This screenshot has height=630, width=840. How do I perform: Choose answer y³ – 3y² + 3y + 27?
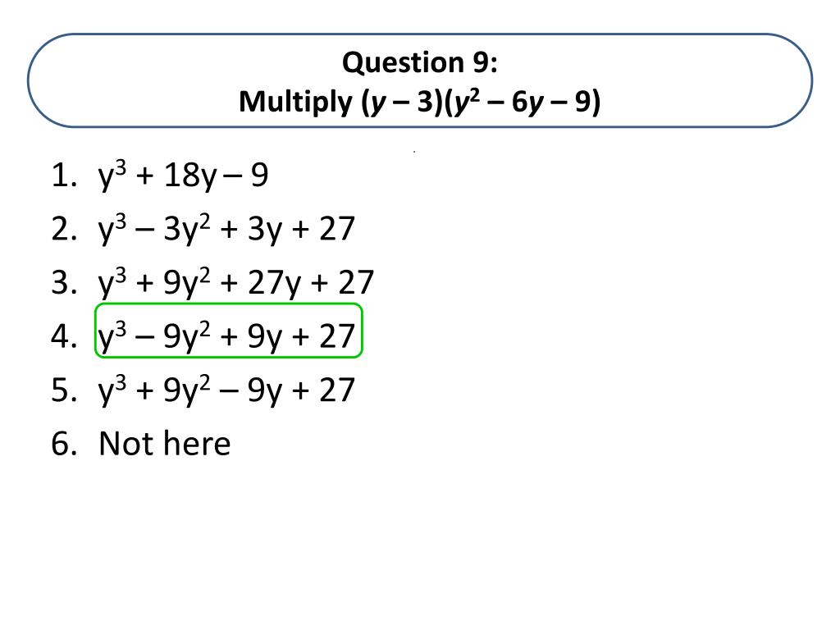(226, 230)
